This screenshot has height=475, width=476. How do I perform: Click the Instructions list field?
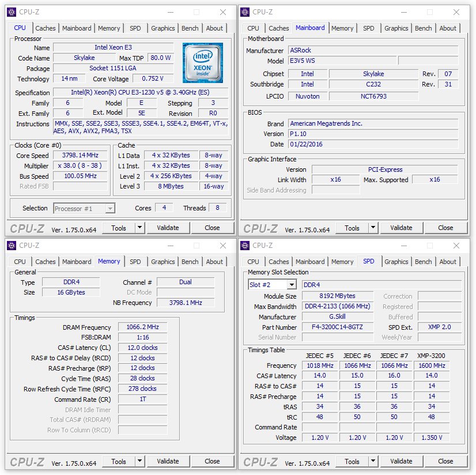click(x=141, y=127)
